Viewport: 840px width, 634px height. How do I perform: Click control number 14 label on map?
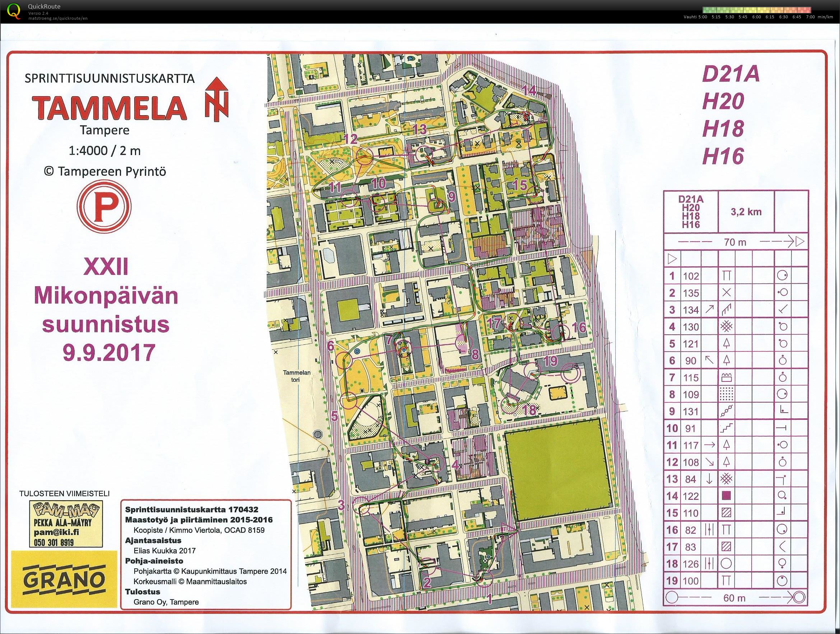coord(529,90)
